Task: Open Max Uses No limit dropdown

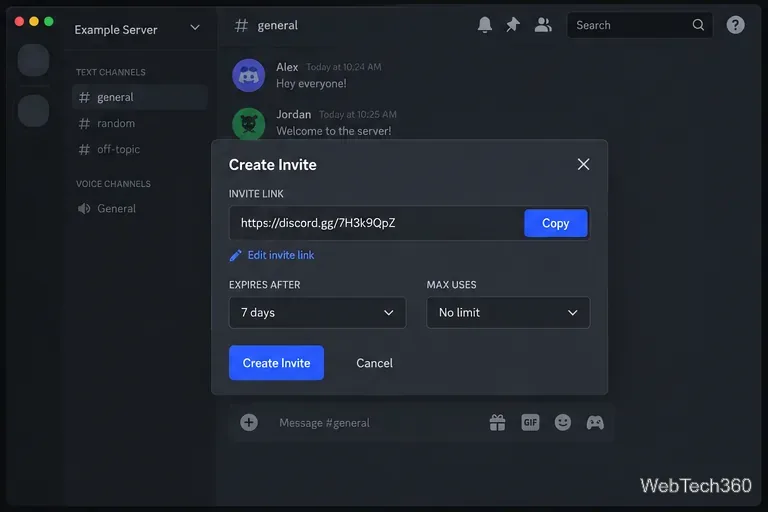Action: point(508,313)
